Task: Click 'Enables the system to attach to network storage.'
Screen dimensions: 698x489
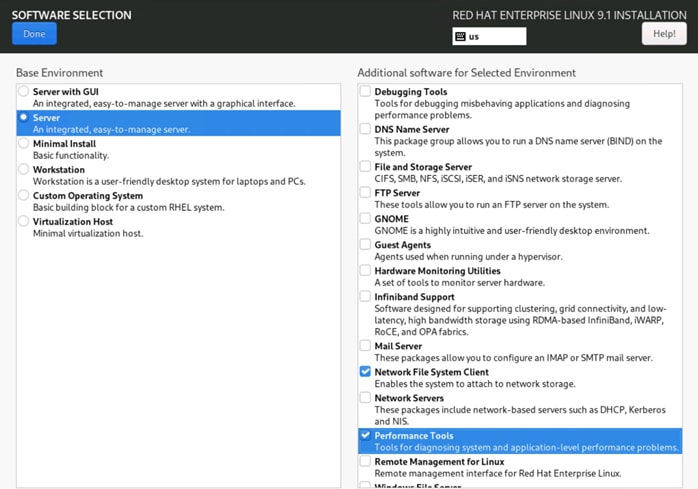Action: [x=475, y=384]
